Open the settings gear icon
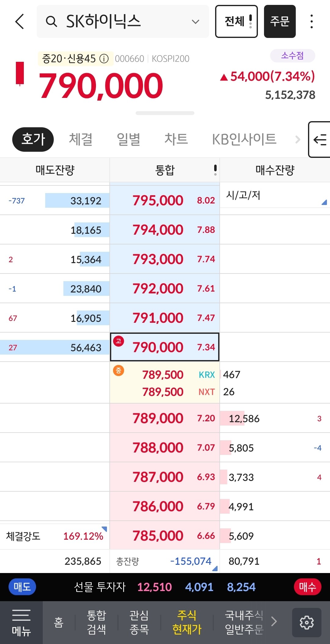The image size is (330, 644). click(x=306, y=622)
